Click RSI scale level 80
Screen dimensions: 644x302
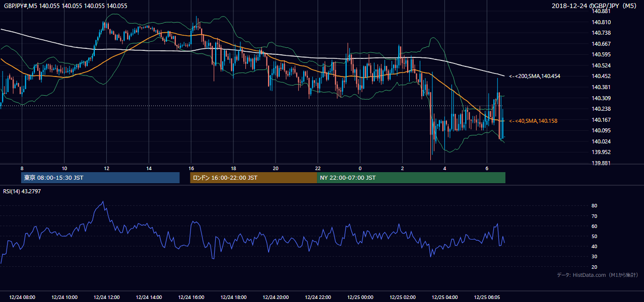point(595,206)
